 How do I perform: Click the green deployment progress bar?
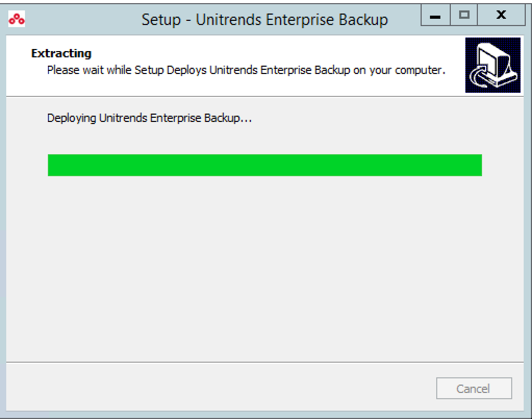pos(265,165)
